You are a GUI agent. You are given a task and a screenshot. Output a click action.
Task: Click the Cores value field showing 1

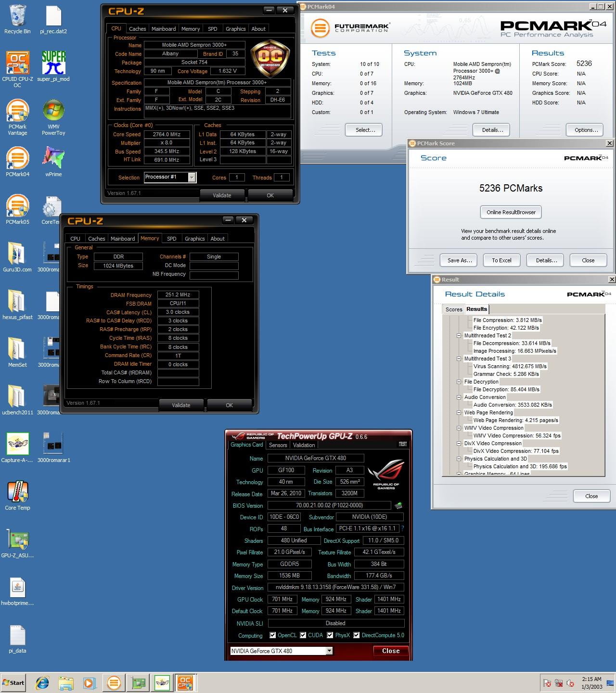[x=236, y=178]
